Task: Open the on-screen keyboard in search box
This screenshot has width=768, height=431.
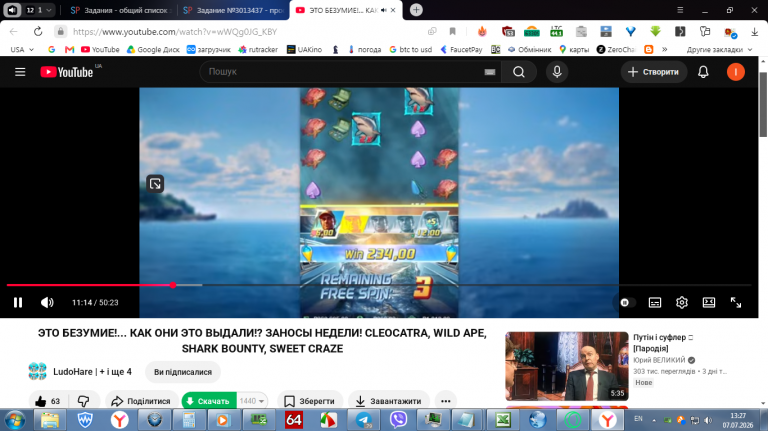Action: [x=490, y=72]
